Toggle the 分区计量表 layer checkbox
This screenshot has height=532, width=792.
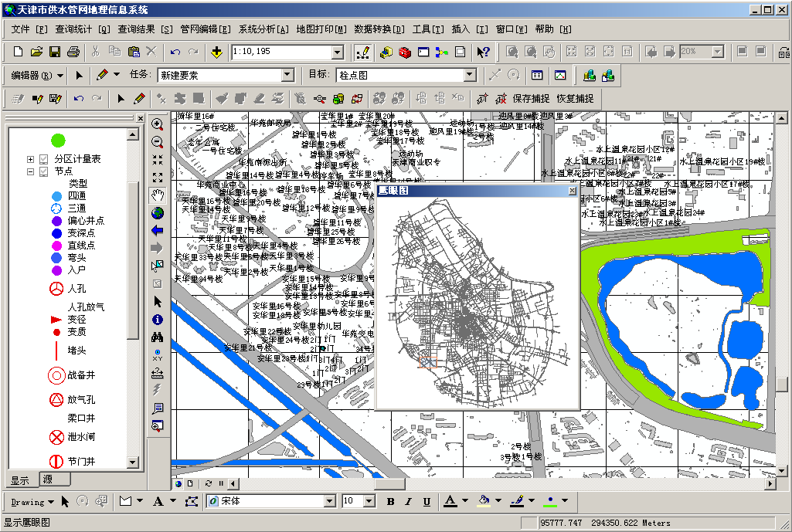(x=44, y=159)
